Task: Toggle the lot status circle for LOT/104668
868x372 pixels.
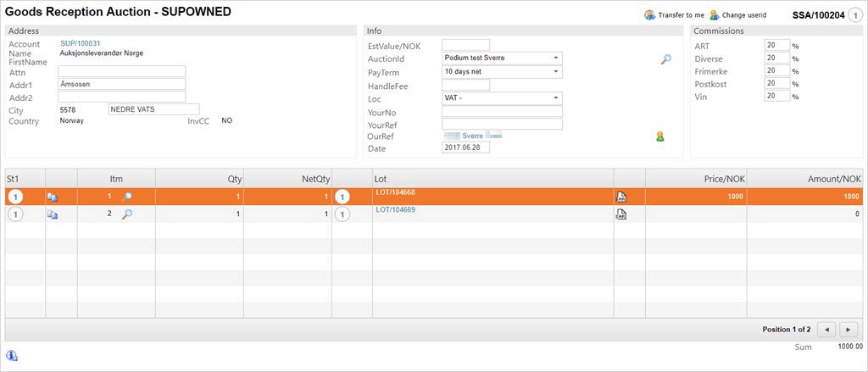Action: 342,197
